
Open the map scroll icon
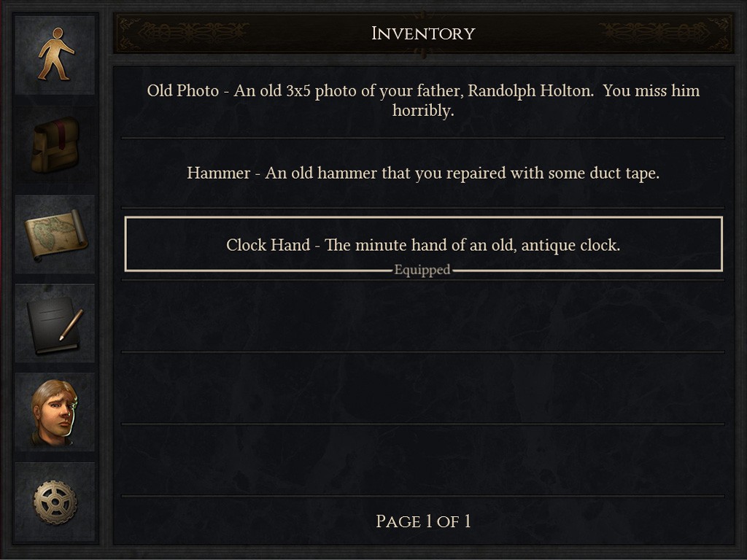pos(55,233)
